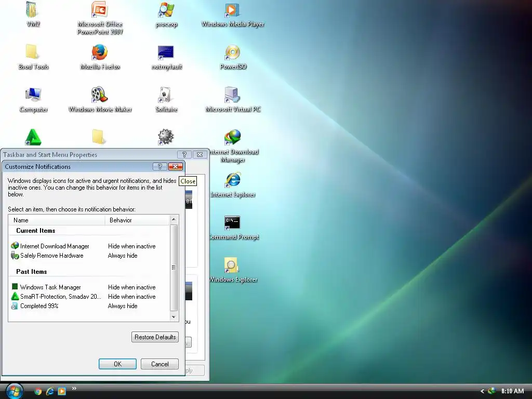Click the list scrollbar down arrow
The image size is (532, 399).
[x=174, y=317]
